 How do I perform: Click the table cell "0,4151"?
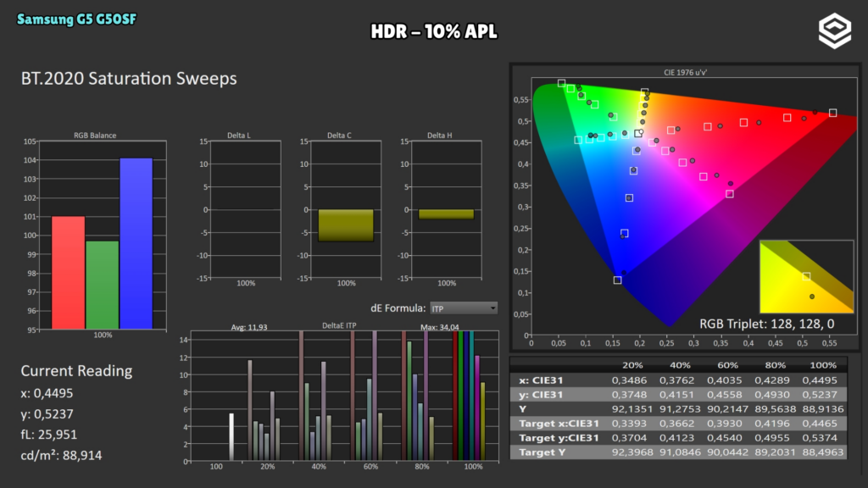pos(676,395)
